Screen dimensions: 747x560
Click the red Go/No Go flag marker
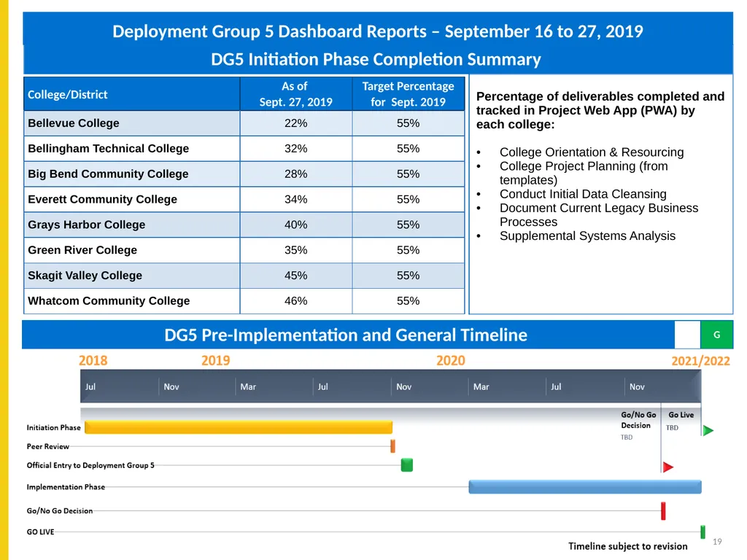(668, 467)
